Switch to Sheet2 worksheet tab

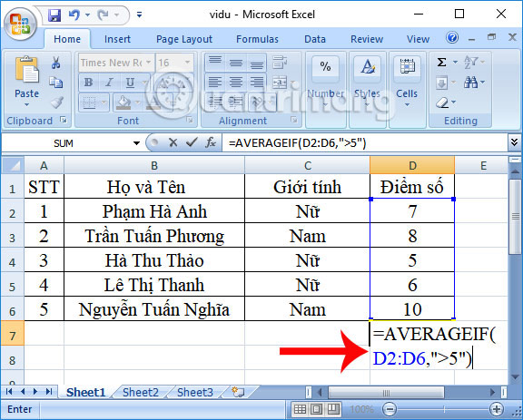point(140,393)
